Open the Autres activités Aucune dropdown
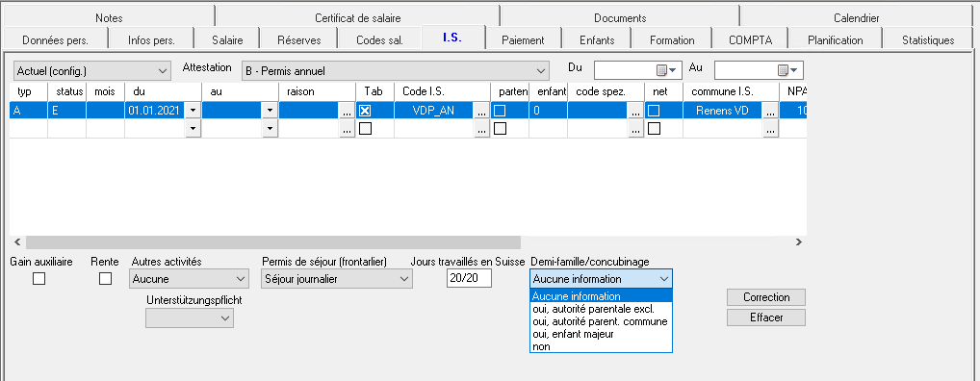The width and height of the screenshot is (980, 381). 189,279
